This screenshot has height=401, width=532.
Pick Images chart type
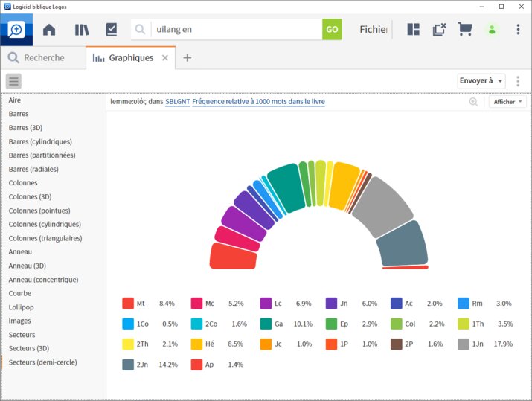click(x=19, y=321)
